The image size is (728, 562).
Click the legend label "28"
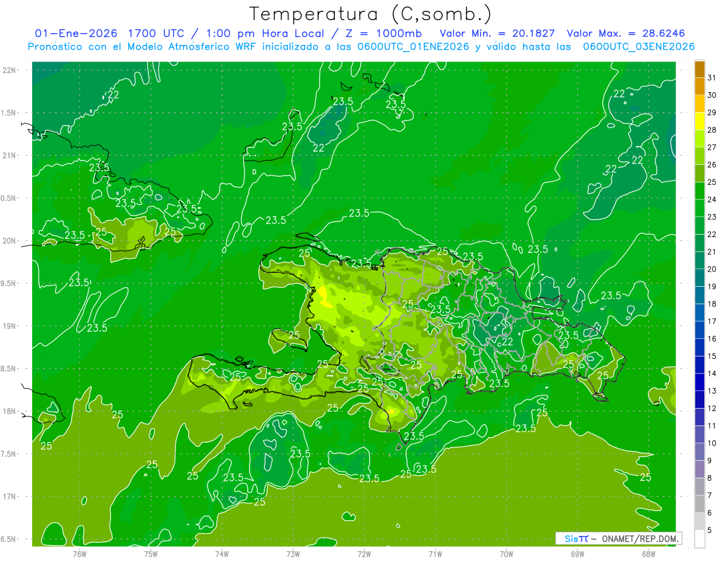(x=712, y=130)
